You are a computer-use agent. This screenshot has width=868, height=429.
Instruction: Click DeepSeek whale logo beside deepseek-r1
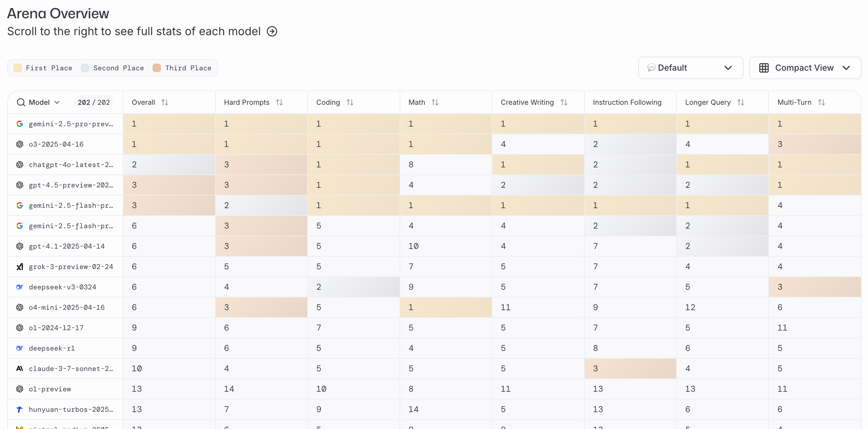(20, 348)
